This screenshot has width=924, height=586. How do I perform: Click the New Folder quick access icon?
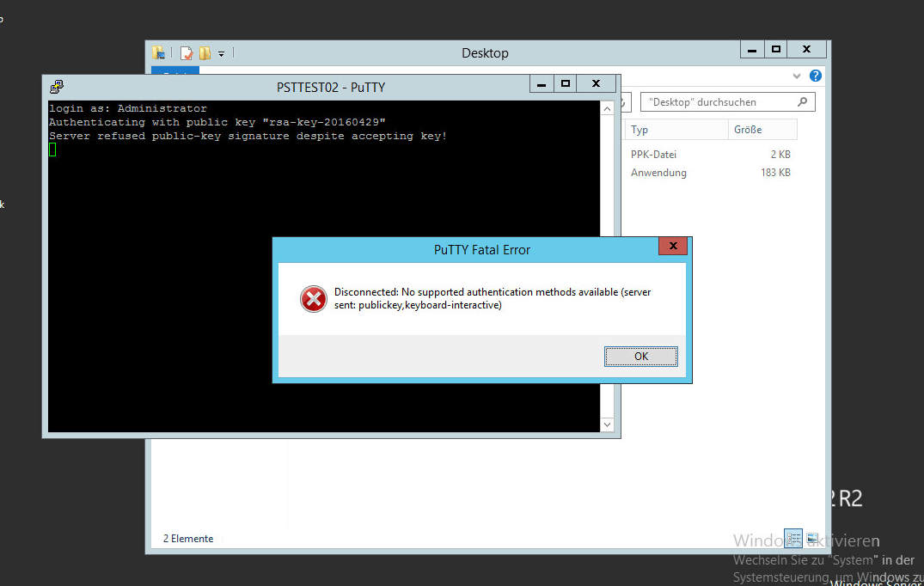tap(205, 53)
